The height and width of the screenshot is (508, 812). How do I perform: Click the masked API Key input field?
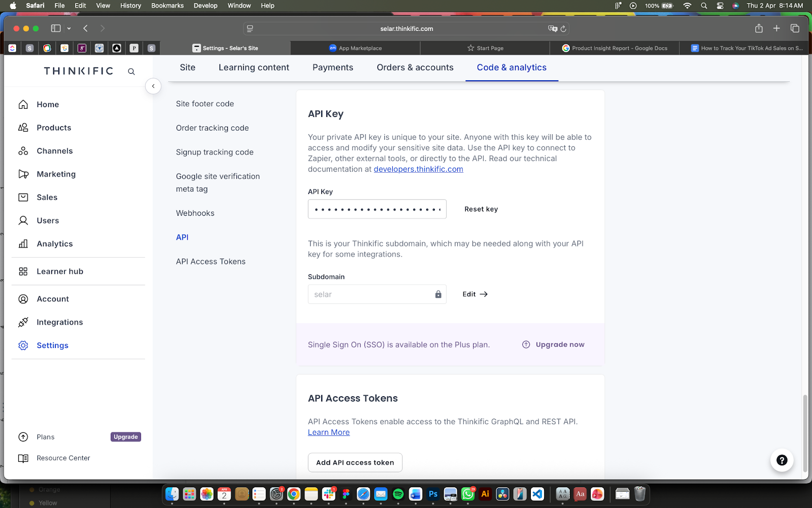377,209
